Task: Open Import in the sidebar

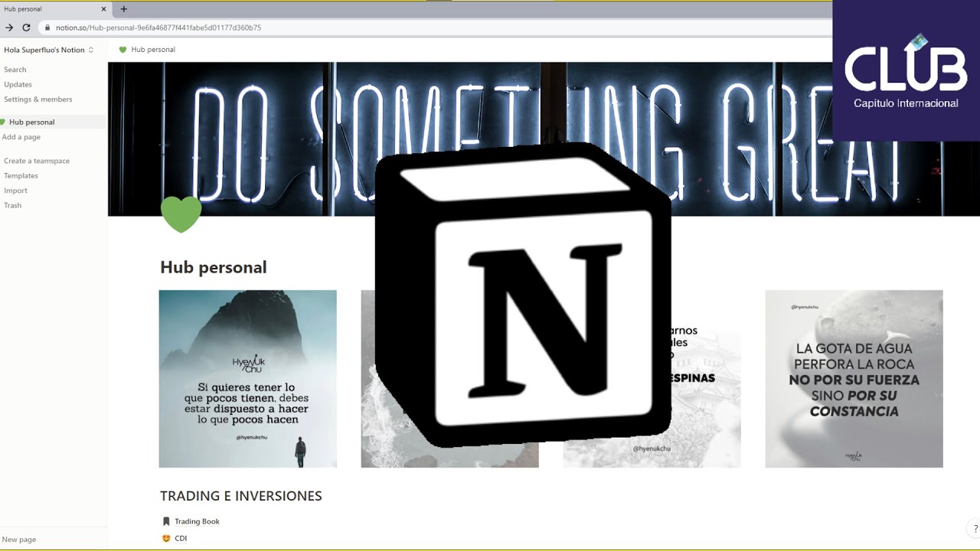Action: click(15, 191)
